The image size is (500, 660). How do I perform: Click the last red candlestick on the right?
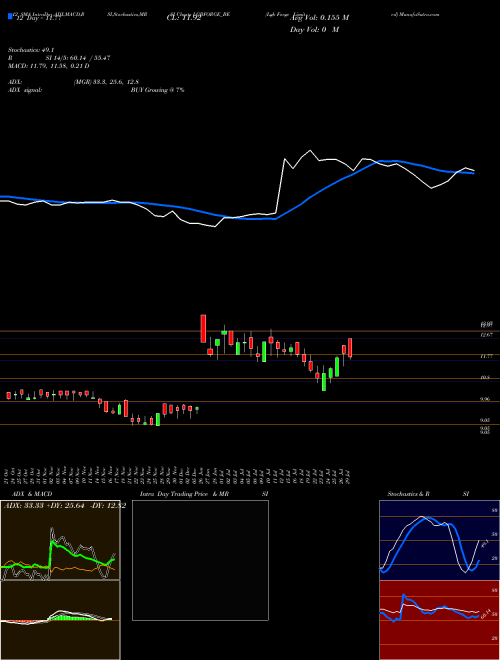350,348
